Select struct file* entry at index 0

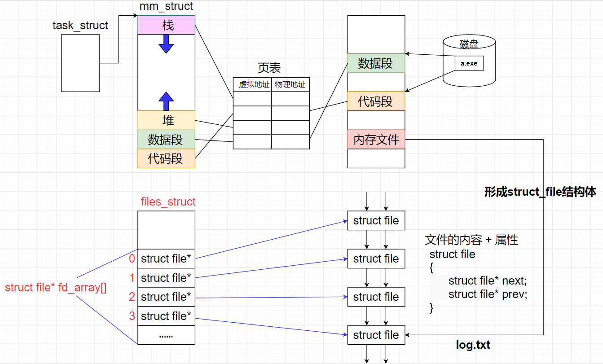166,259
